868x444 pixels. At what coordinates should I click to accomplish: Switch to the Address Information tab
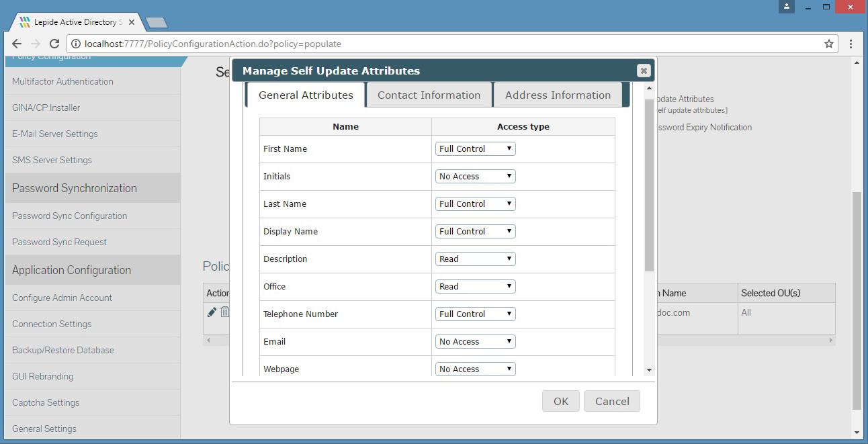pos(558,95)
